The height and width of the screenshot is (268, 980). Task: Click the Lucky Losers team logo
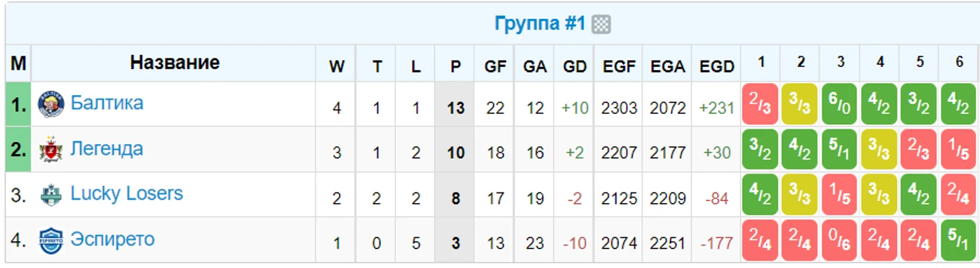pyautogui.click(x=51, y=195)
